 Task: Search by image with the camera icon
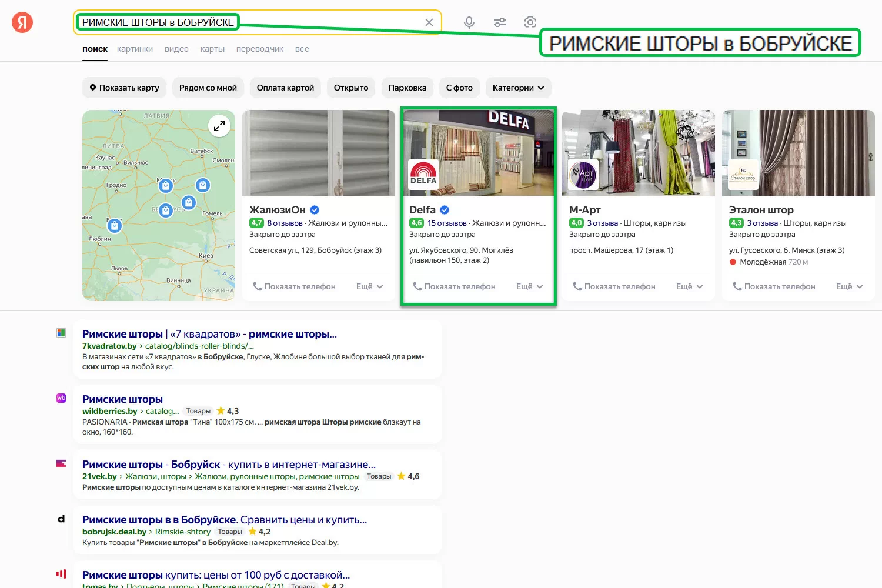[530, 22]
